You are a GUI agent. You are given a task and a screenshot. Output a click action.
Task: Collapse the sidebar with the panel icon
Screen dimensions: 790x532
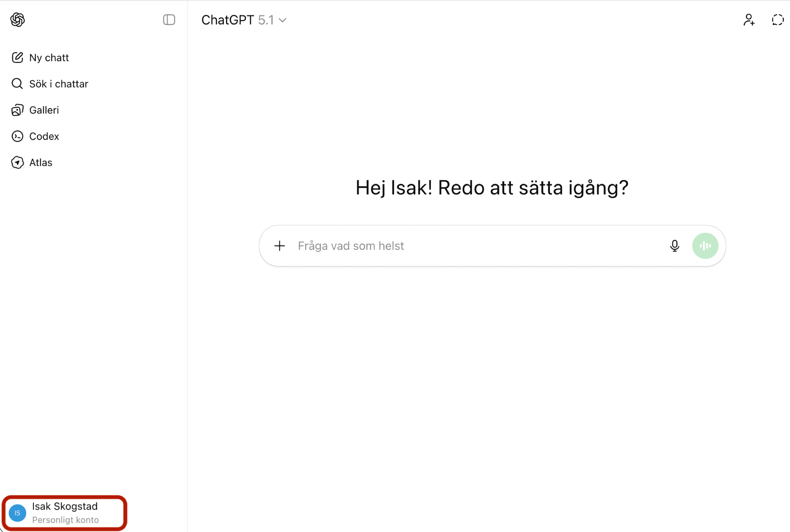[x=169, y=20]
